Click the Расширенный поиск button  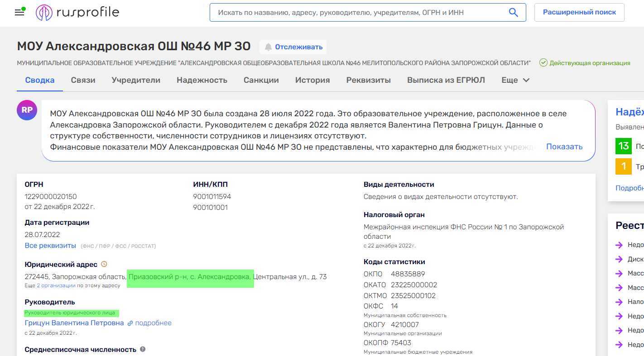[579, 12]
